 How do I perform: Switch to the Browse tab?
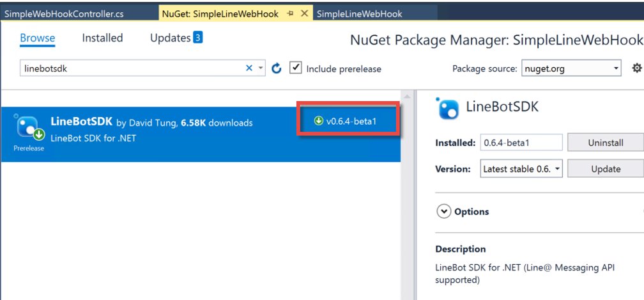click(x=38, y=38)
